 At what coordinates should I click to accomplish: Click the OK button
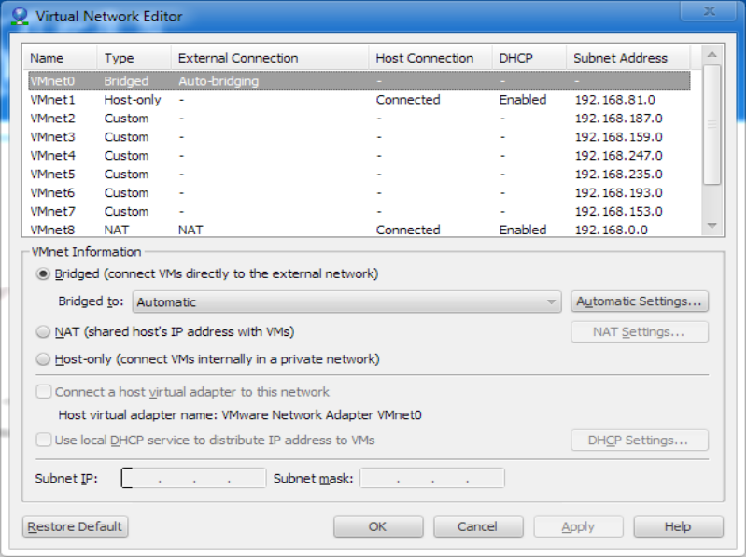coord(377,527)
